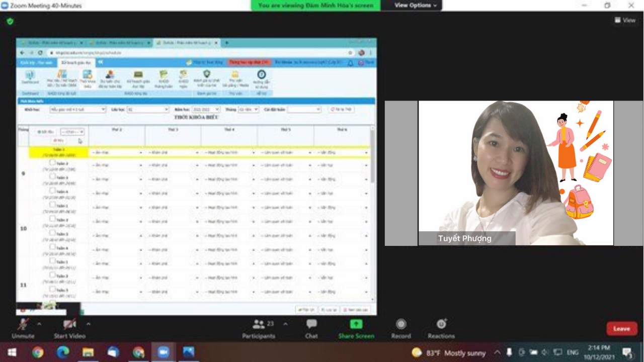Click the Start Video camera icon

69,325
